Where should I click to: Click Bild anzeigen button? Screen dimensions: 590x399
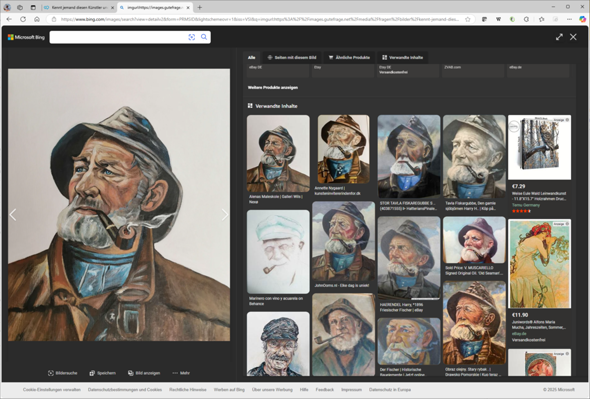[x=144, y=373]
